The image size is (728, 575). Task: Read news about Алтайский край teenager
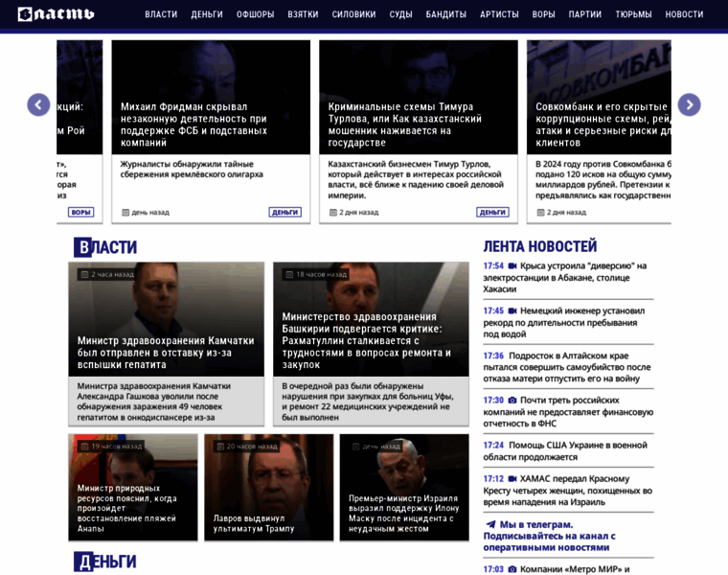pyautogui.click(x=567, y=367)
